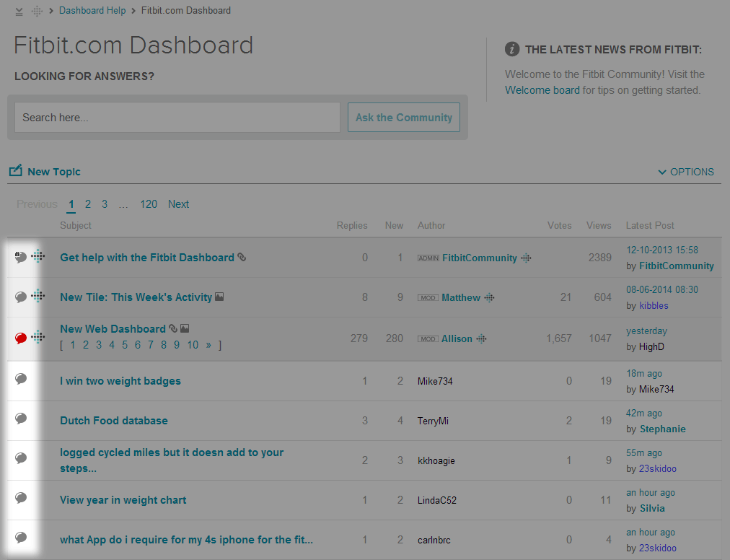Click the MOD badge before Matthew
730x560 pixels.
tap(428, 298)
